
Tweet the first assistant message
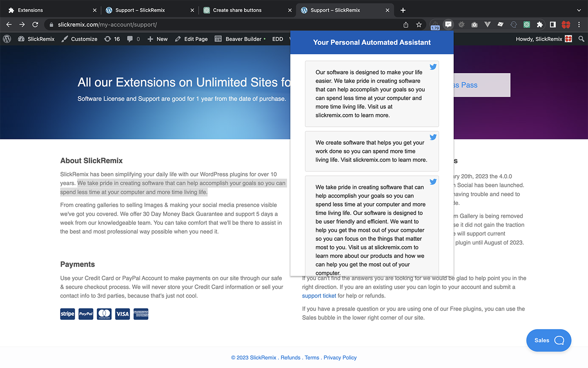coord(433,67)
